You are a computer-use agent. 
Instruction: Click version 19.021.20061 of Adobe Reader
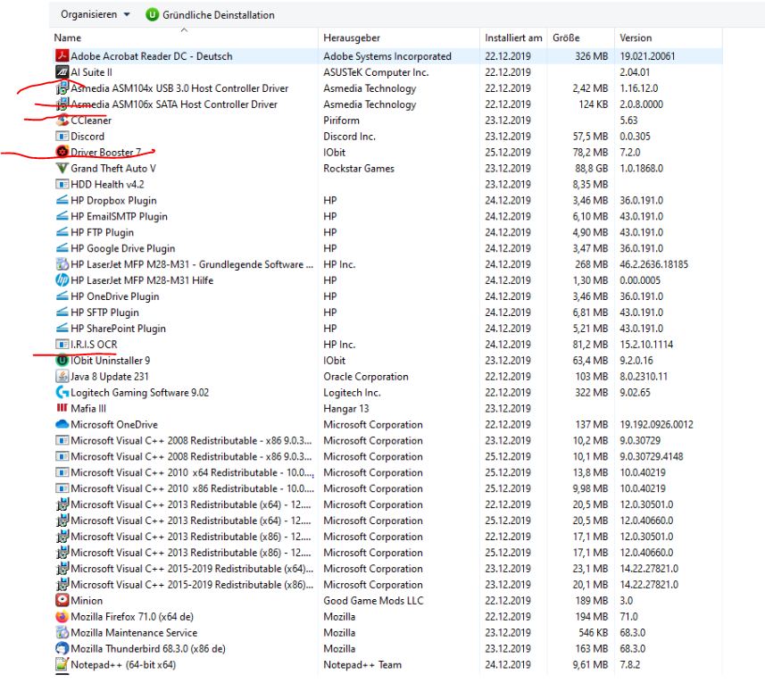pyautogui.click(x=647, y=56)
